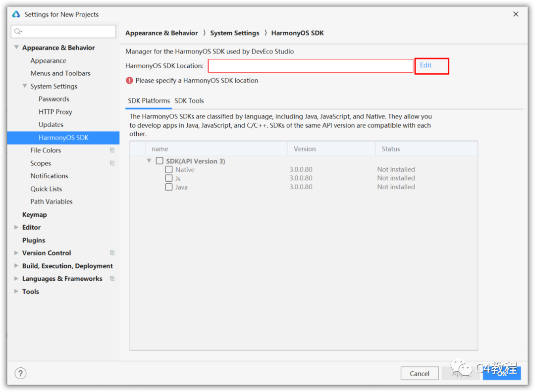Viewport: 535px width, 392px height.
Task: Click in the HarmonyOS SDK Location field
Action: pos(311,66)
